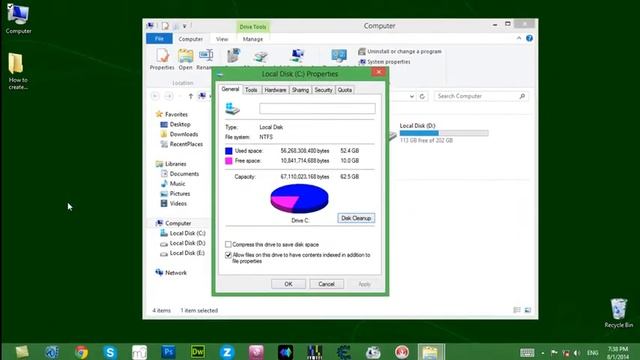
Task: Select Downloads under Favorites
Action: click(179, 134)
